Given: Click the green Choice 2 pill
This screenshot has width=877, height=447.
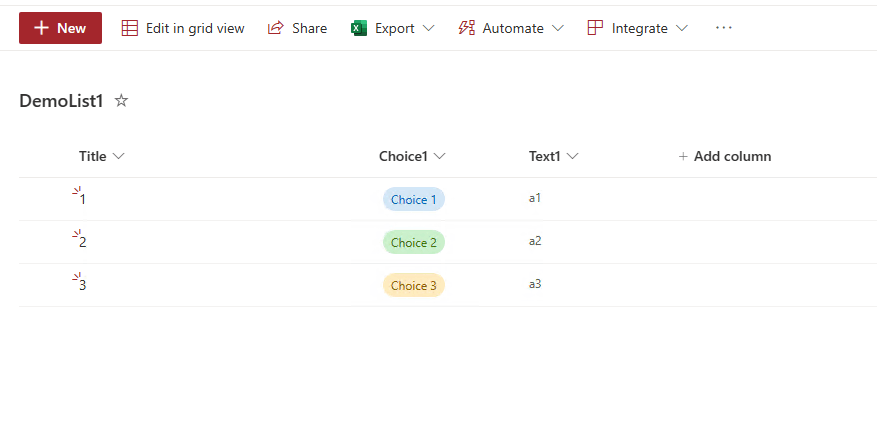Looking at the screenshot, I should [413, 242].
